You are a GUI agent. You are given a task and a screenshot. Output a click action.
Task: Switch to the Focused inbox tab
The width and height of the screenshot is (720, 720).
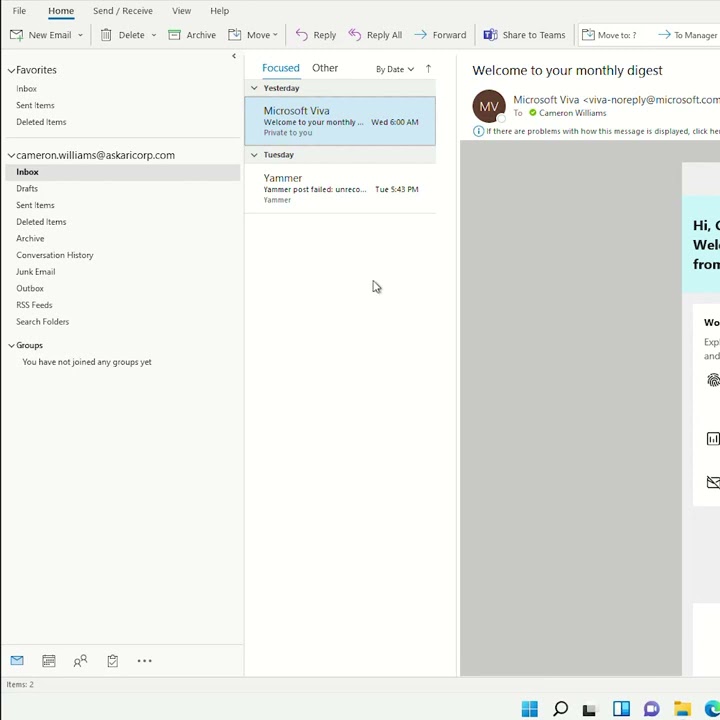281,68
